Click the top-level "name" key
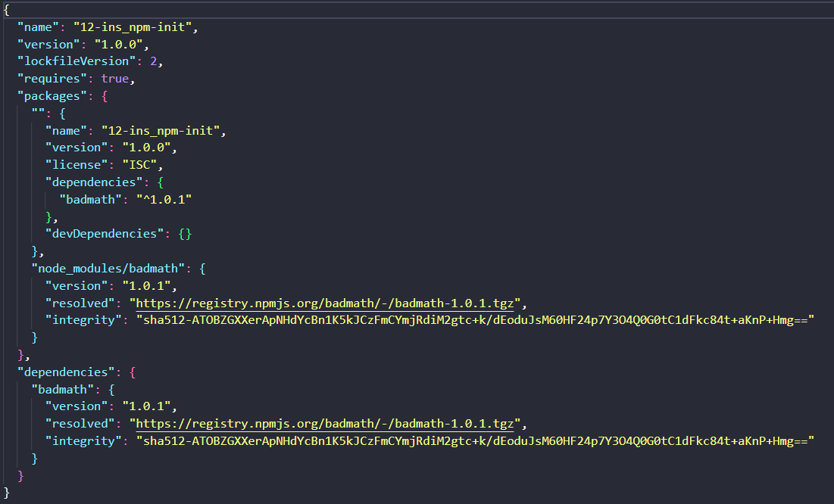The width and height of the screenshot is (834, 504). click(x=39, y=27)
